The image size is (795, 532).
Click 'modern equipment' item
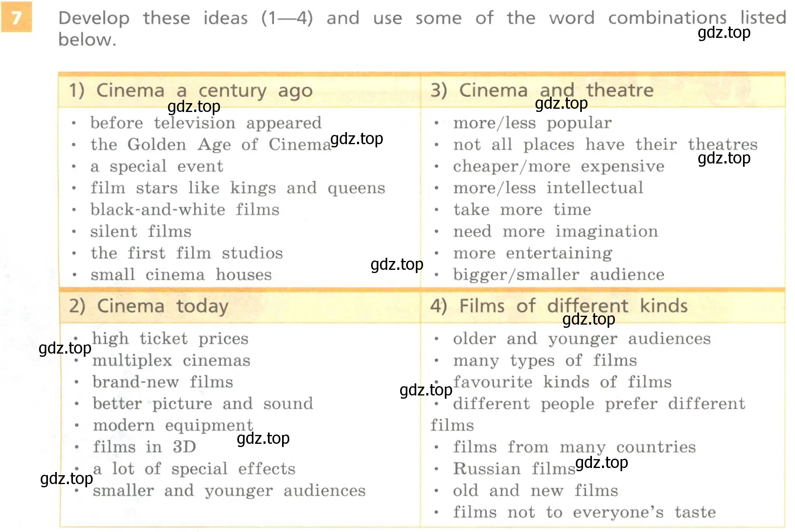(173, 426)
